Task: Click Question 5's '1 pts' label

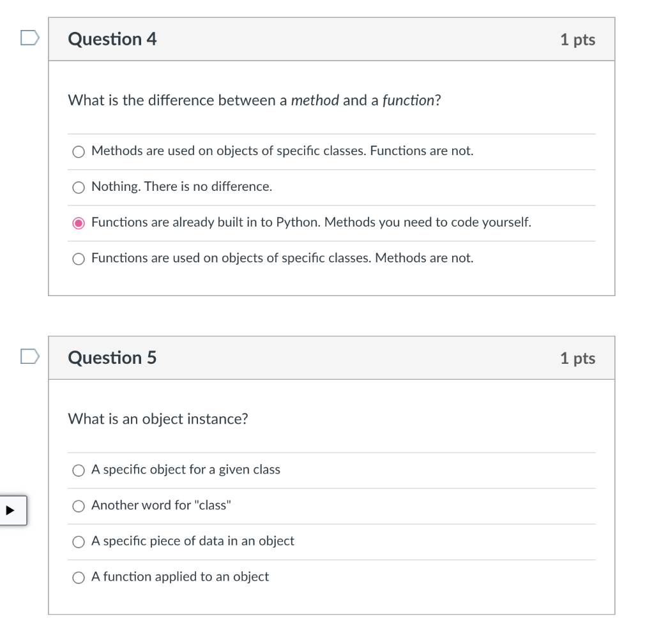Action: click(x=577, y=358)
